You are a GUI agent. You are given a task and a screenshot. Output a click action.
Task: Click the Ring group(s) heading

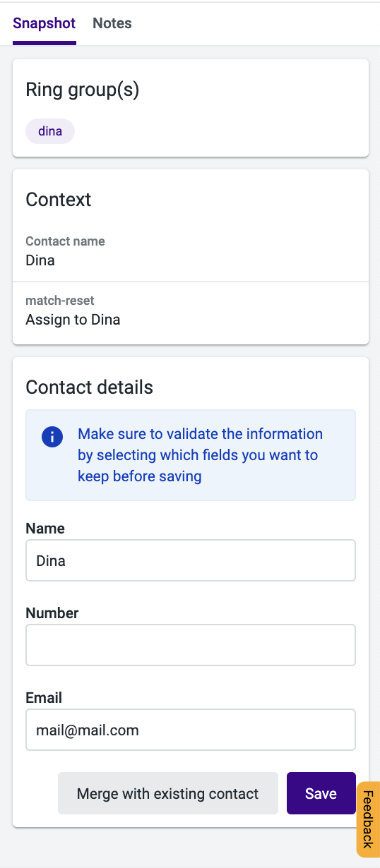point(83,90)
